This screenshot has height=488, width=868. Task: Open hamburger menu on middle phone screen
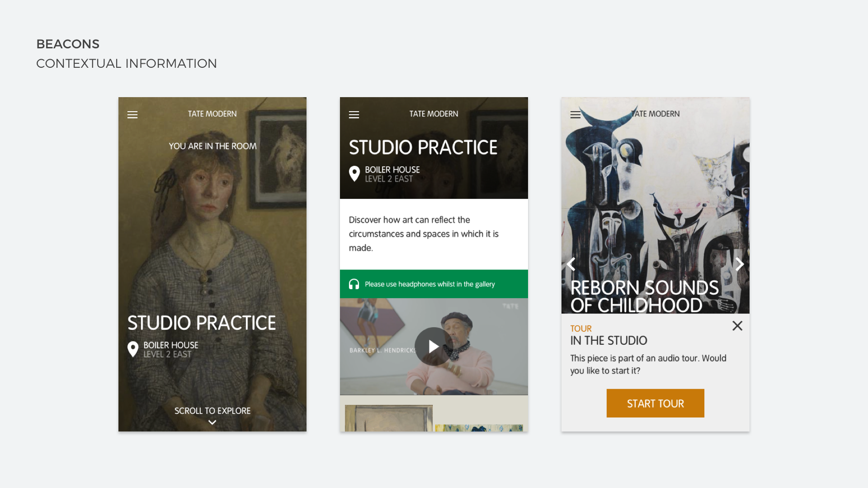[x=354, y=115]
